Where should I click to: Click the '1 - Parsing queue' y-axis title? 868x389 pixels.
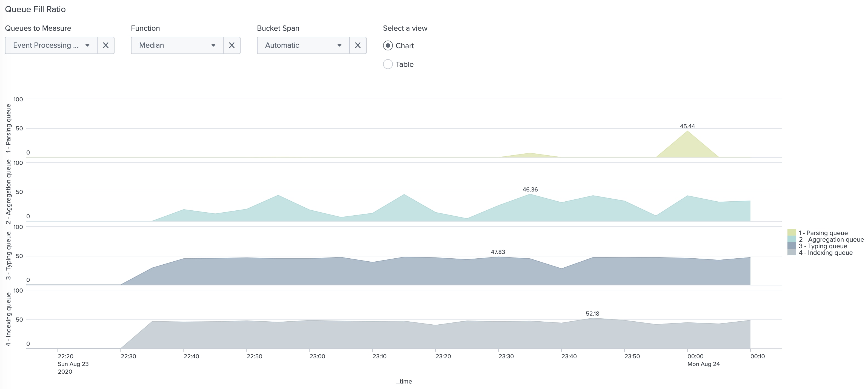[8, 128]
